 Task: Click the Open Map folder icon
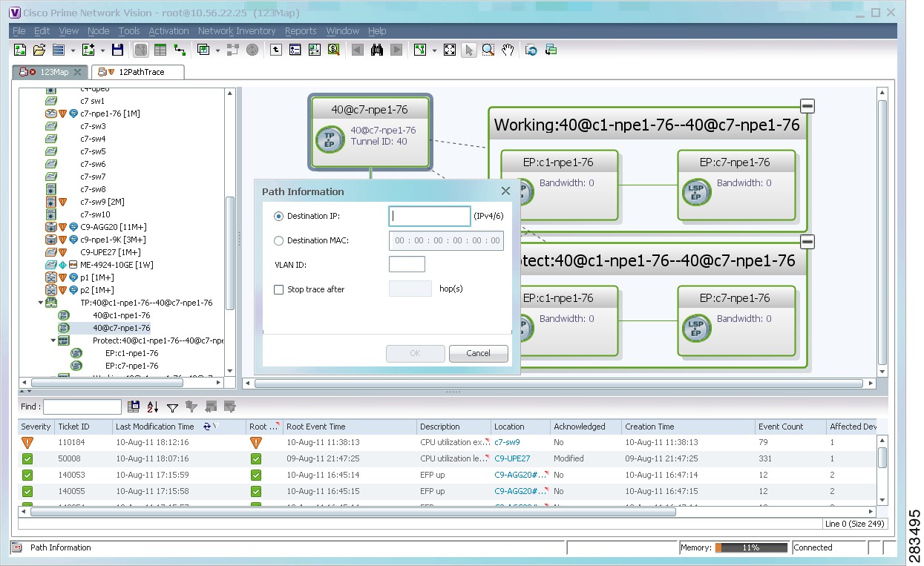coord(39,50)
